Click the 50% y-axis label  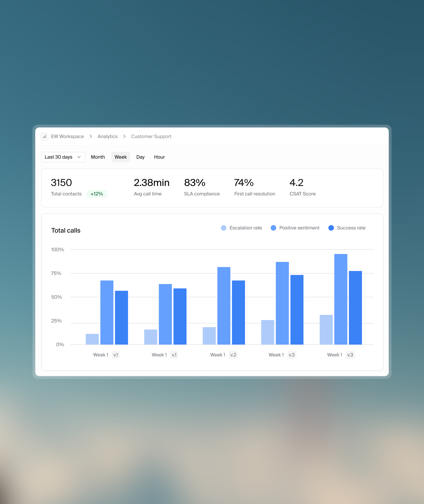57,297
